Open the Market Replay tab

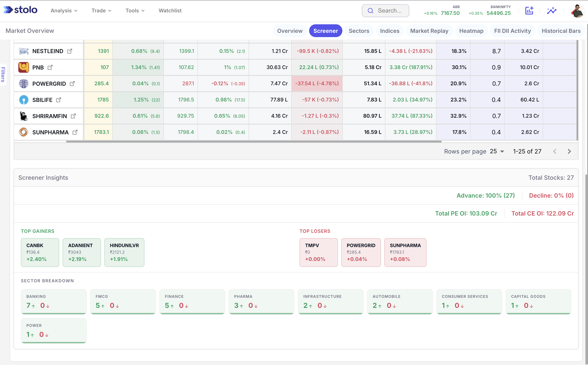pyautogui.click(x=429, y=31)
